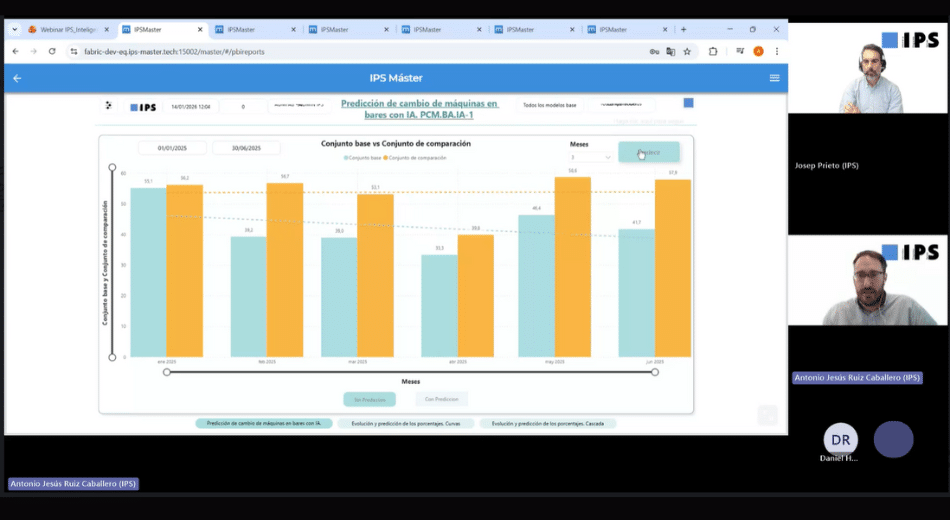The width and height of the screenshot is (950, 520).
Task: Reload the page with the browser refresh icon
Action: tap(52, 51)
